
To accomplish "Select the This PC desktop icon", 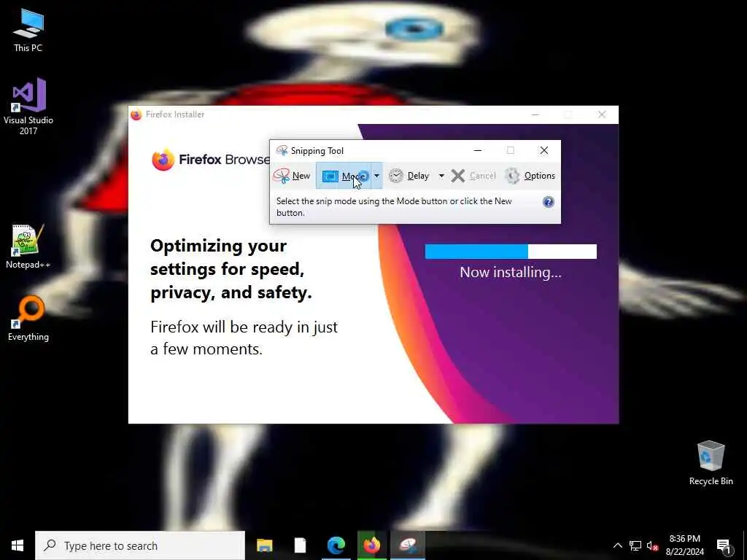I will [x=28, y=31].
